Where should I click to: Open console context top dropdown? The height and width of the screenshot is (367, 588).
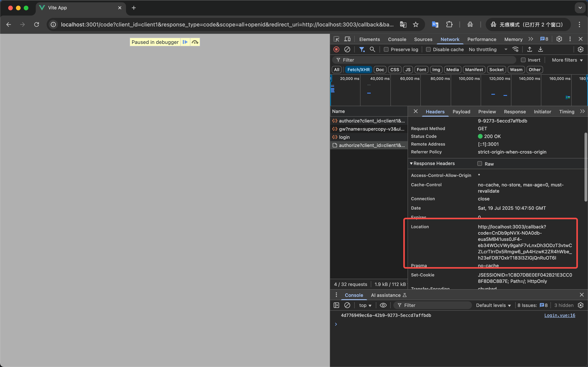[365, 305]
